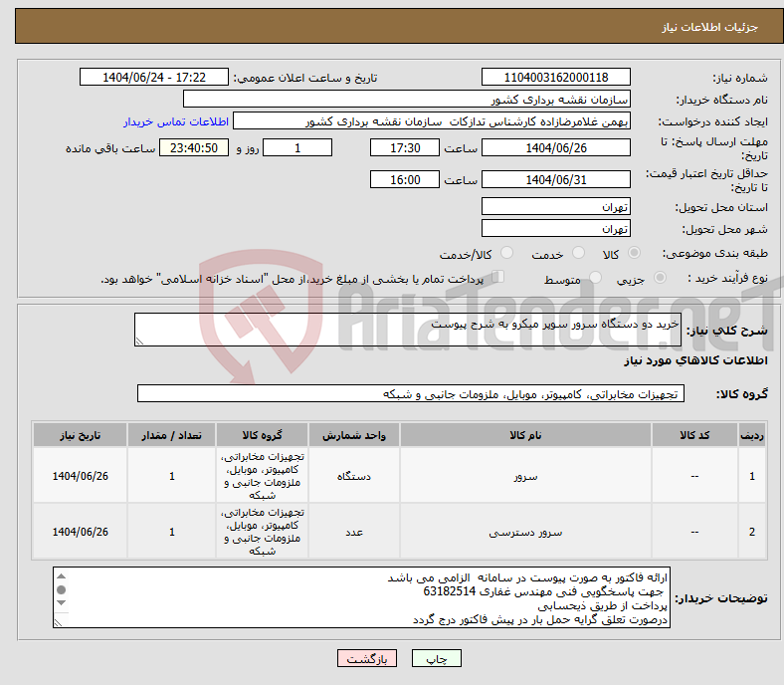Click the buyer notes scrollbar up arrow
784x685 pixels.
(x=61, y=575)
